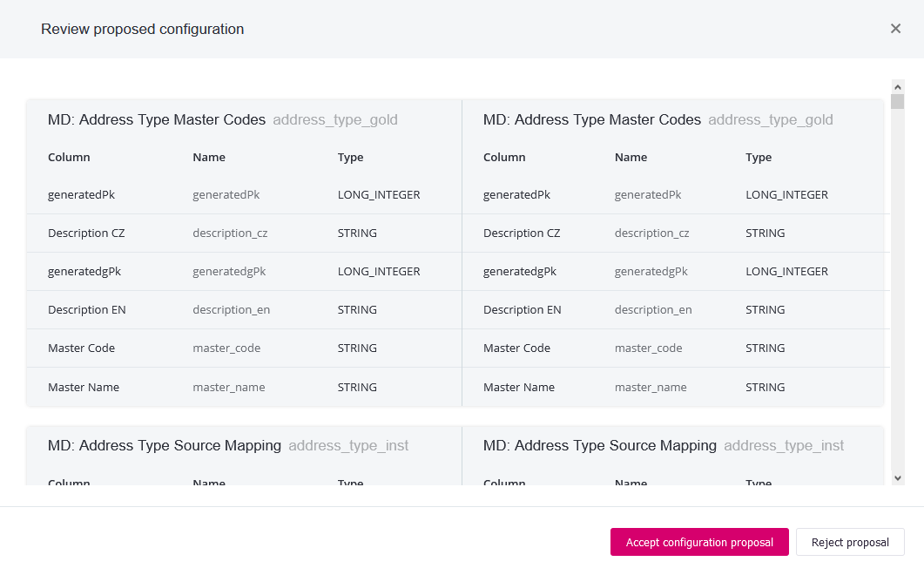Click Master Name column cell in left table
Viewport: 924px width, 575px height.
pos(84,388)
